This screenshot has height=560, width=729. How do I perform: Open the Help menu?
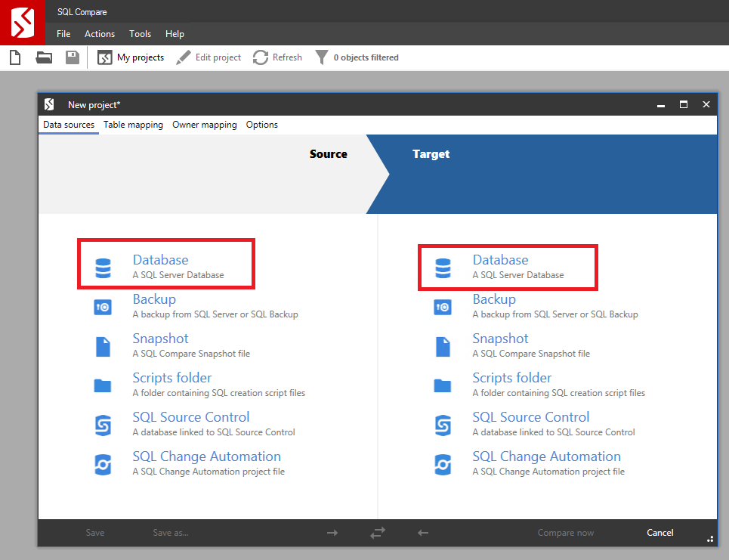[175, 34]
